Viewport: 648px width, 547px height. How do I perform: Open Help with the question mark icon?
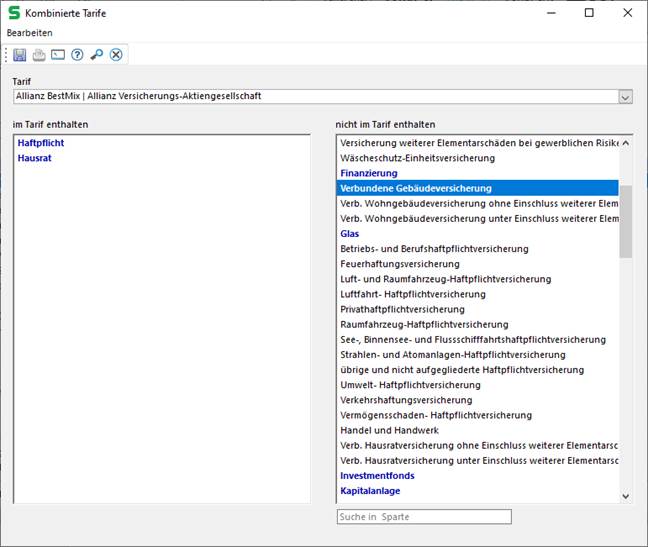[x=77, y=54]
